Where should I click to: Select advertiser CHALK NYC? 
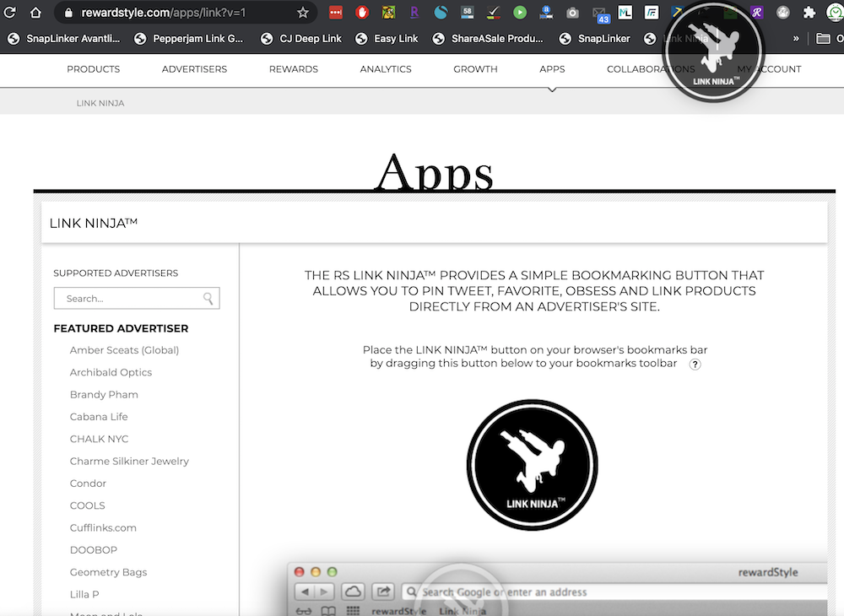pos(99,439)
